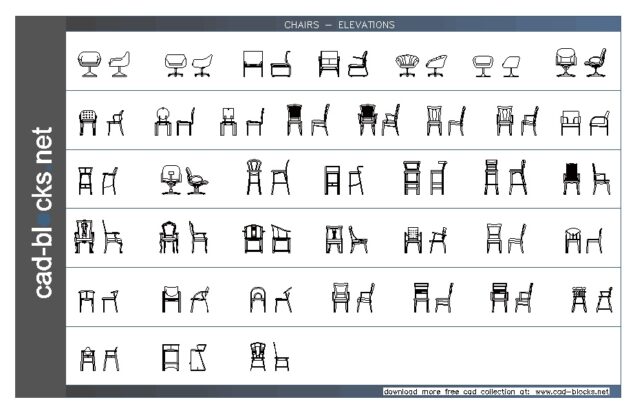The height and width of the screenshot is (413, 635).
Task: Choose the Eames-style lounge chair side view
Action: (x=196, y=181)
